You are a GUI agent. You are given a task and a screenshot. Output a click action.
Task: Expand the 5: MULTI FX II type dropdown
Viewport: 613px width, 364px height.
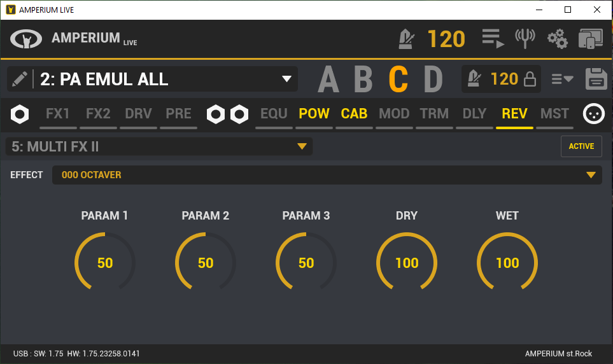[159, 146]
